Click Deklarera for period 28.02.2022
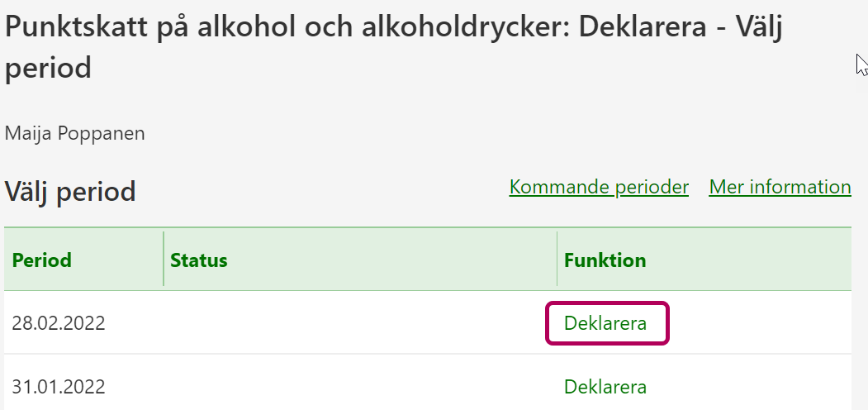 click(x=605, y=323)
